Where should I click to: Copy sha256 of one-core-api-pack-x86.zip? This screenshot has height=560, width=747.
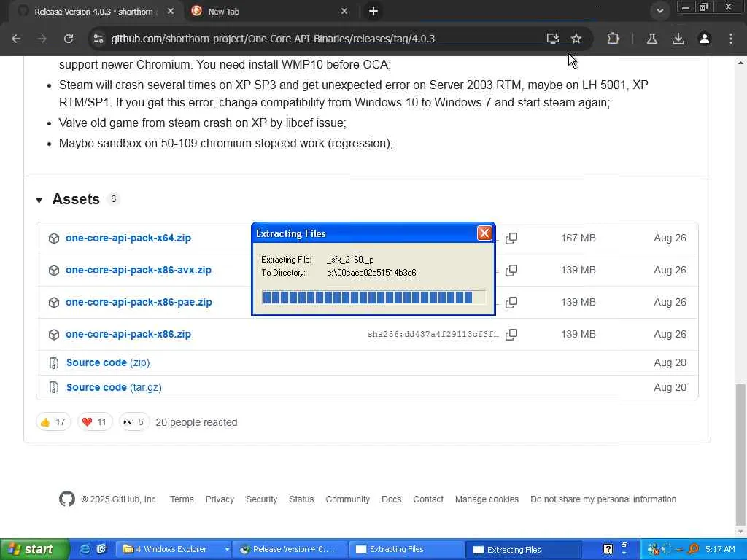[511, 334]
